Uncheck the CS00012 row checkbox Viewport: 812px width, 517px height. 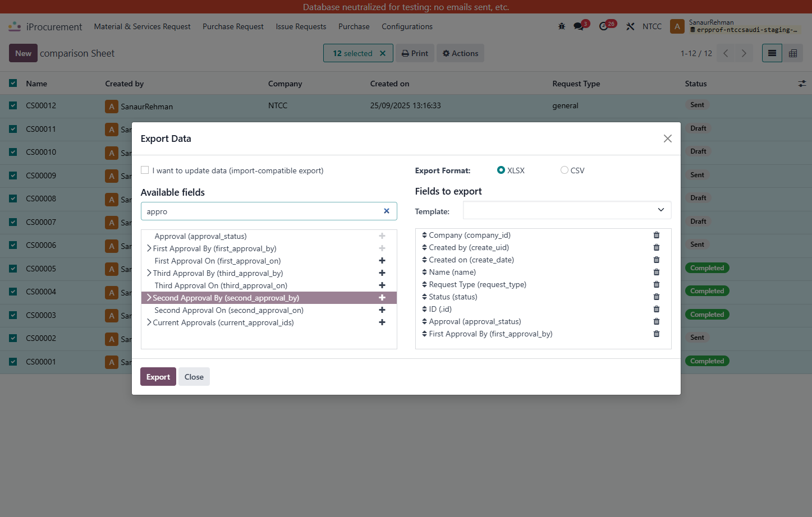pyautogui.click(x=13, y=105)
